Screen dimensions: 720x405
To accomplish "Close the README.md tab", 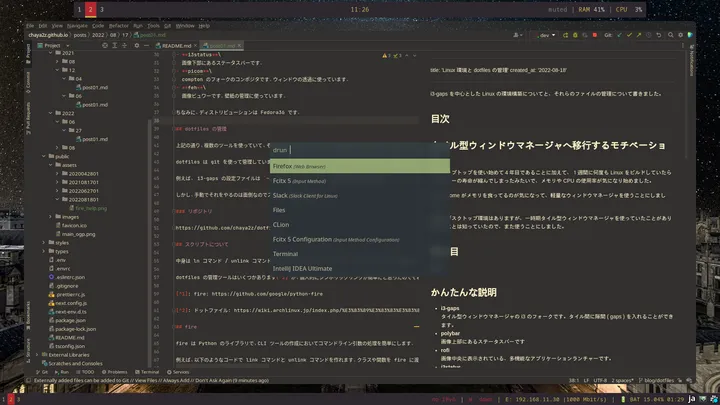I will pos(195,45).
